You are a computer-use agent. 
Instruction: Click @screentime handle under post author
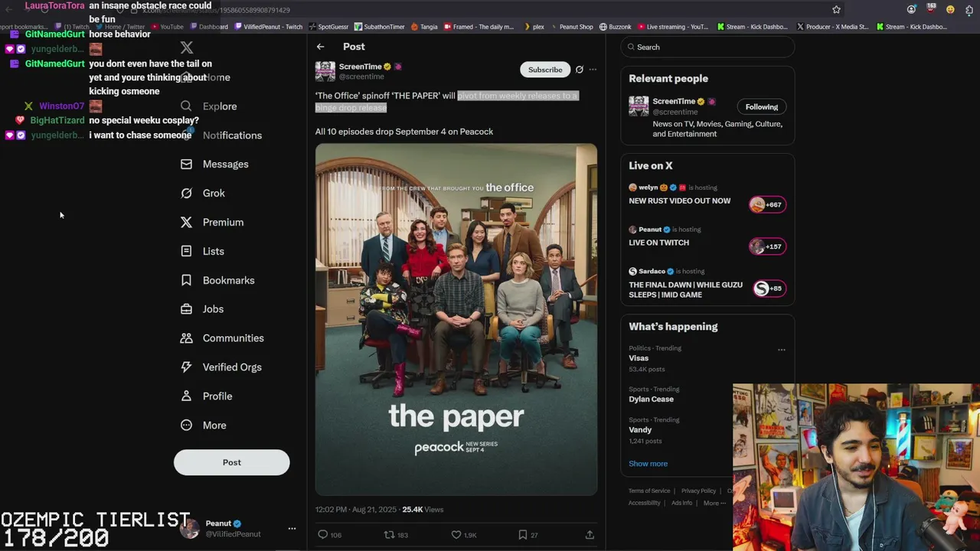pos(361,77)
